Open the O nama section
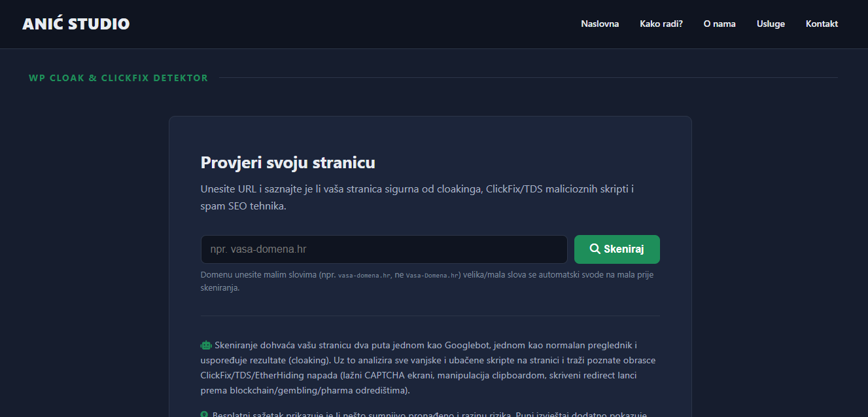The image size is (868, 417). 720,24
